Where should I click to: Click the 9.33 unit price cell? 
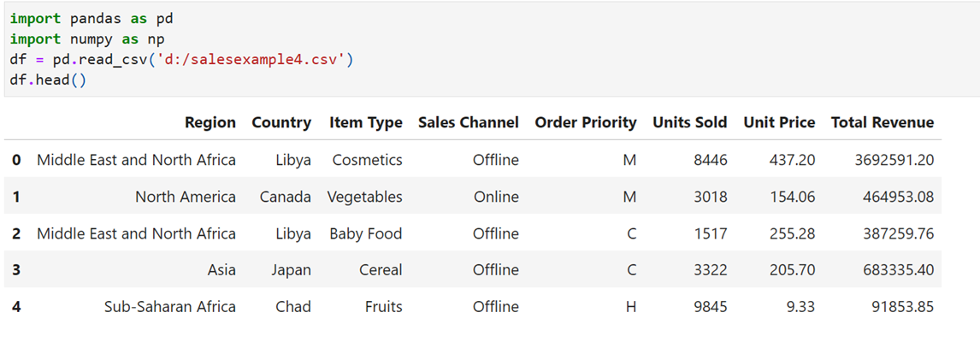pyautogui.click(x=800, y=307)
